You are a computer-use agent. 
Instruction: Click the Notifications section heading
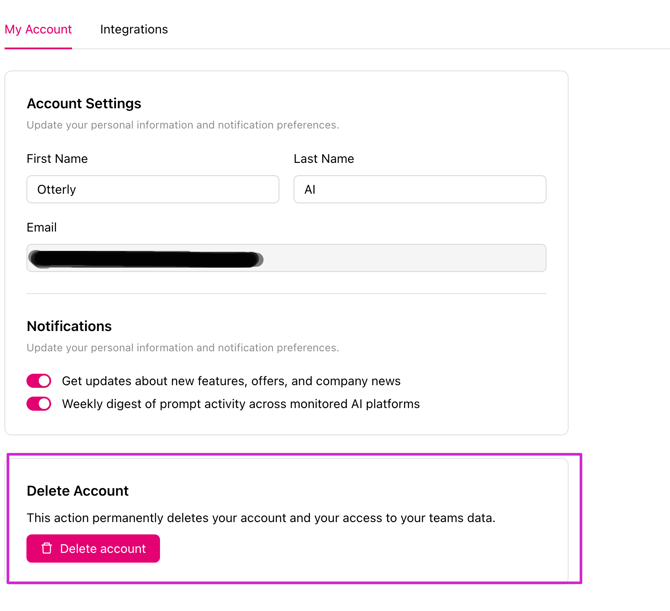[x=69, y=326]
